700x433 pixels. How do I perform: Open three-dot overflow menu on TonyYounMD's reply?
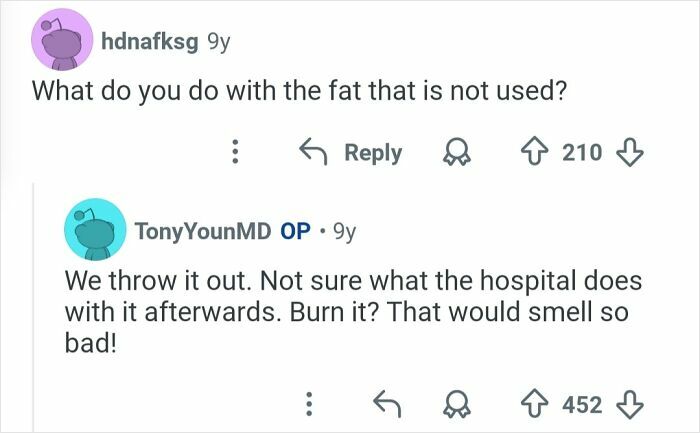[309, 404]
